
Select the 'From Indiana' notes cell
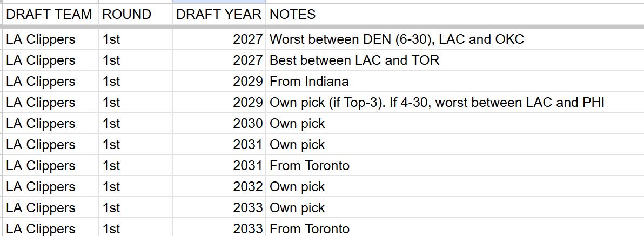[x=455, y=81]
